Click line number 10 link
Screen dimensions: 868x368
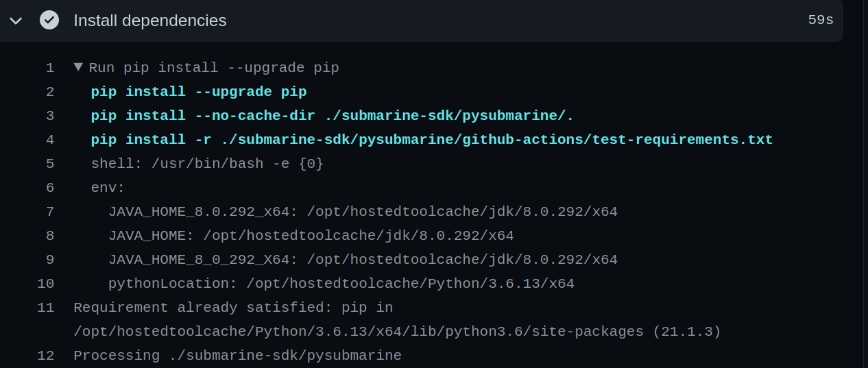click(x=46, y=284)
